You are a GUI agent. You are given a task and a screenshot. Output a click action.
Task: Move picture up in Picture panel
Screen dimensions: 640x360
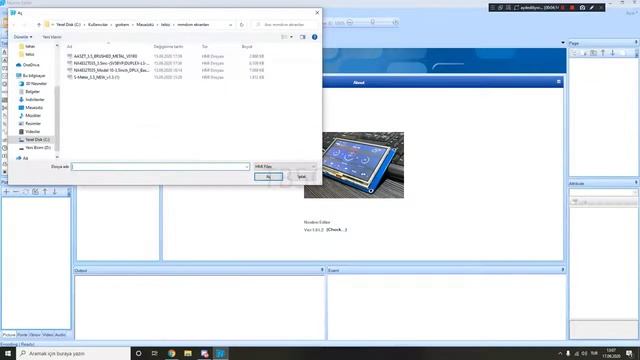click(x=45, y=191)
